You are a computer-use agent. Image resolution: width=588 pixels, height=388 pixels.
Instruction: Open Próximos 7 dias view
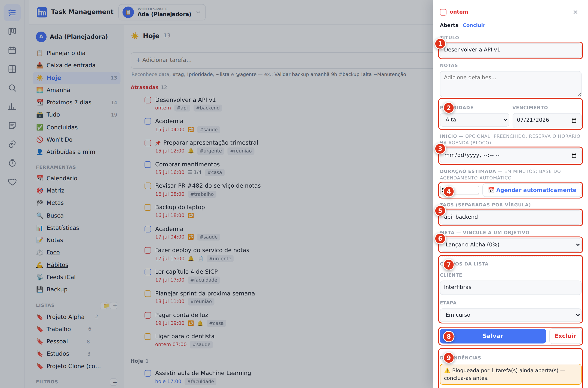(76, 102)
